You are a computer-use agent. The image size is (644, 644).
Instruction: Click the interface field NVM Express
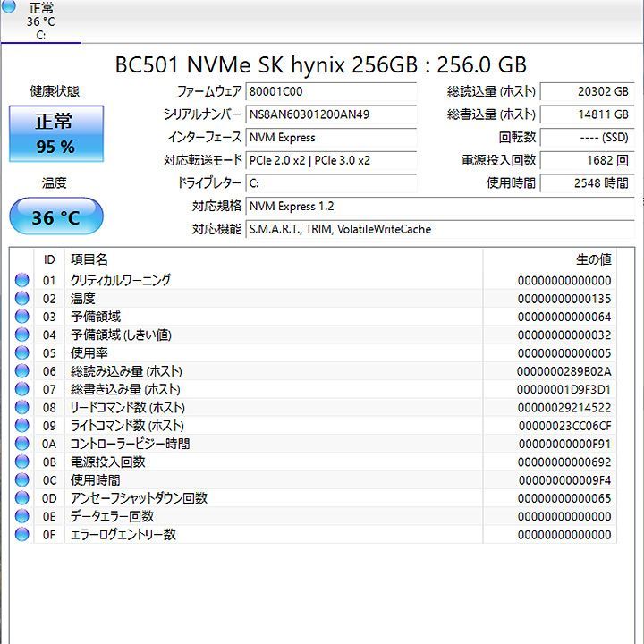pyautogui.click(x=331, y=137)
